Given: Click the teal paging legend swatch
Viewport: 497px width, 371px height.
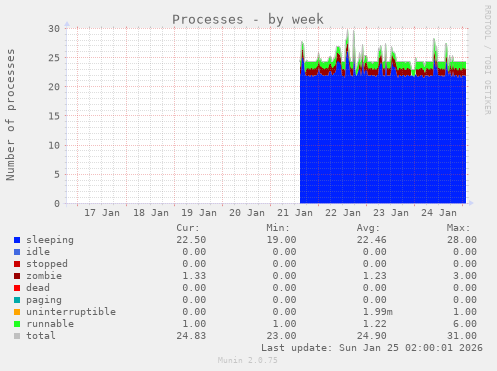Looking at the screenshot, I should [17, 300].
